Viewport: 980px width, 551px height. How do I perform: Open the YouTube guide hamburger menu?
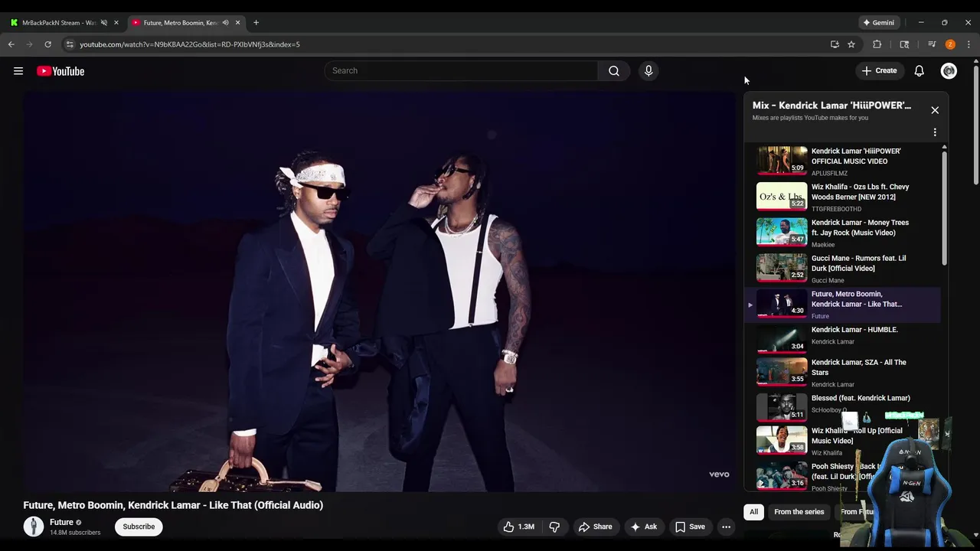[x=18, y=71]
